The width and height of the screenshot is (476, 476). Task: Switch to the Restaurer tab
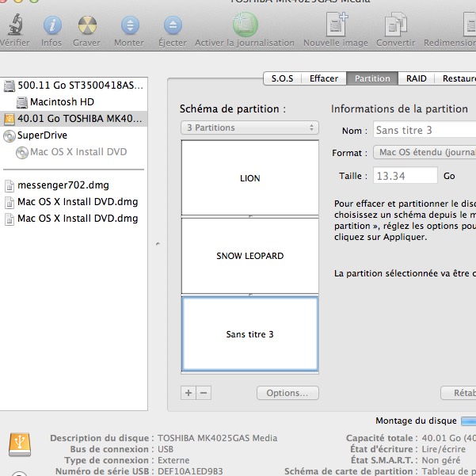[455, 78]
